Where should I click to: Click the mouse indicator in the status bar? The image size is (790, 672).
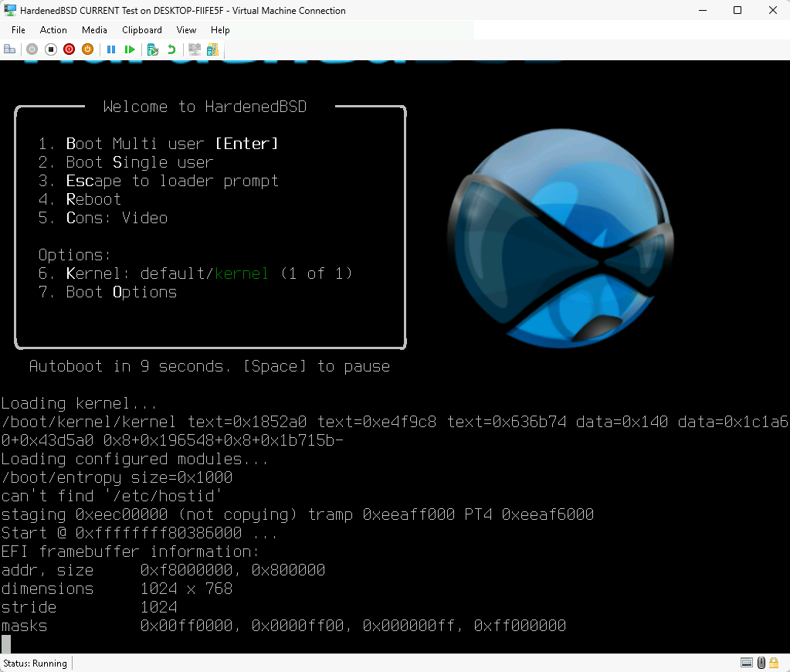pyautogui.click(x=761, y=663)
